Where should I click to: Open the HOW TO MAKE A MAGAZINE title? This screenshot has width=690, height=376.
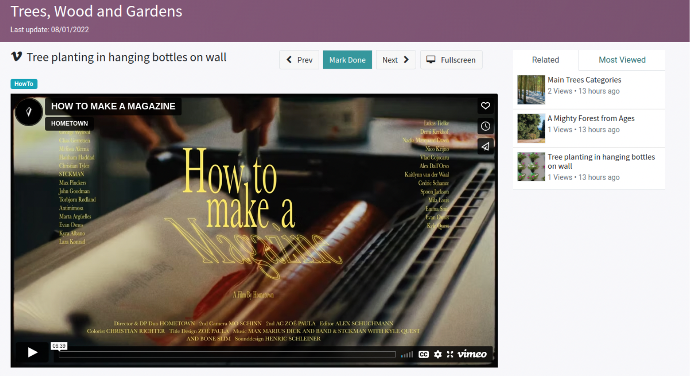[113, 106]
